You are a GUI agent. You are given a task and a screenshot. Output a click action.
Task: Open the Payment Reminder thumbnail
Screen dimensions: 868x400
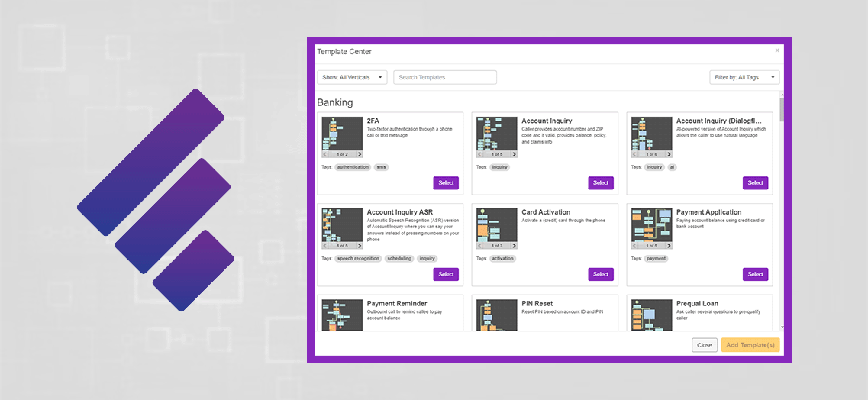[342, 315]
